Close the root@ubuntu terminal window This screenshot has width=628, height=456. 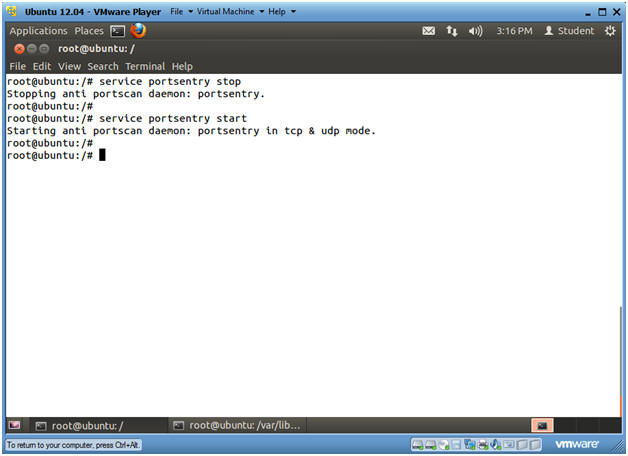tap(19, 49)
